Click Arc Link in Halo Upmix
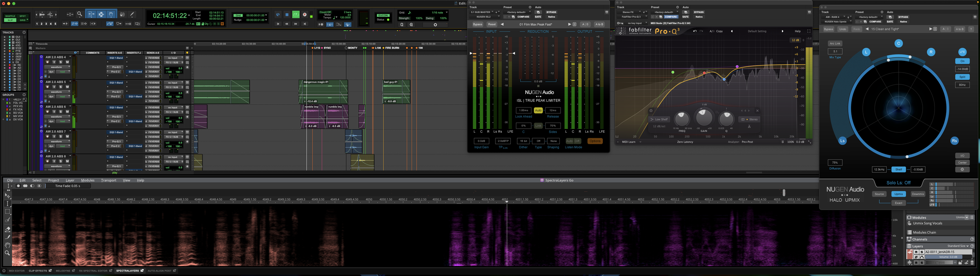 (835, 44)
